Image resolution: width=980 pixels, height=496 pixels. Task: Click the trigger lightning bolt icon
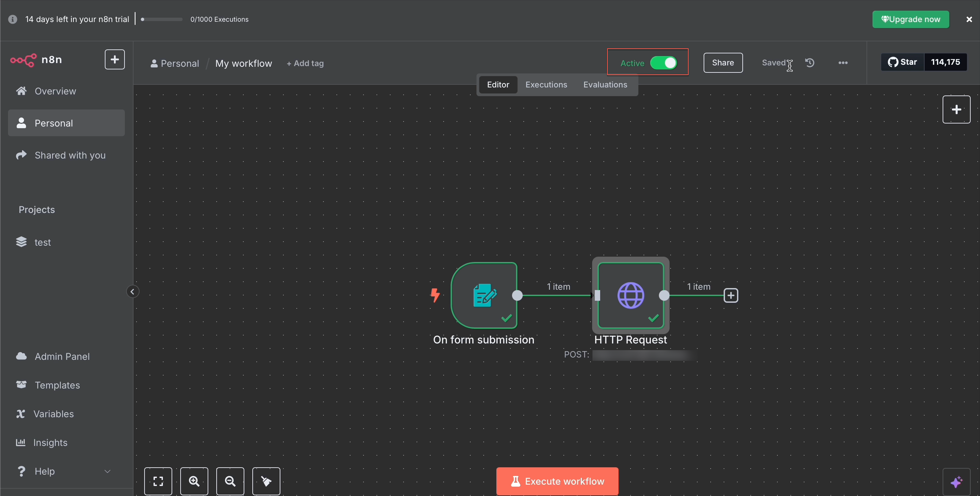click(x=435, y=295)
